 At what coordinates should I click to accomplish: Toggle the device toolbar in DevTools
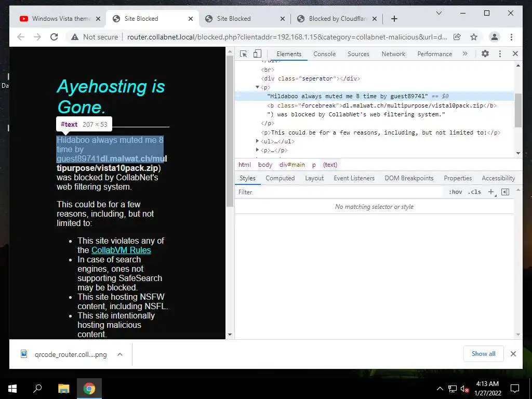pos(258,54)
